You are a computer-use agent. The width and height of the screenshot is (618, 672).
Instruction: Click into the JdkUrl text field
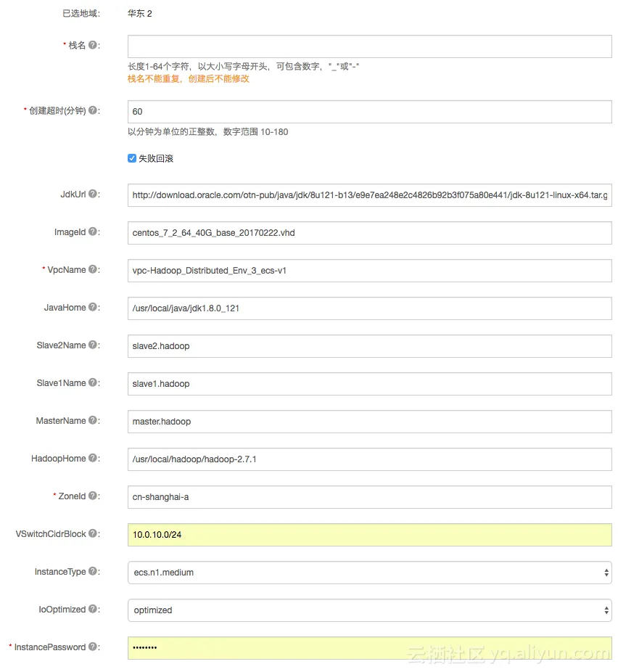click(x=370, y=195)
